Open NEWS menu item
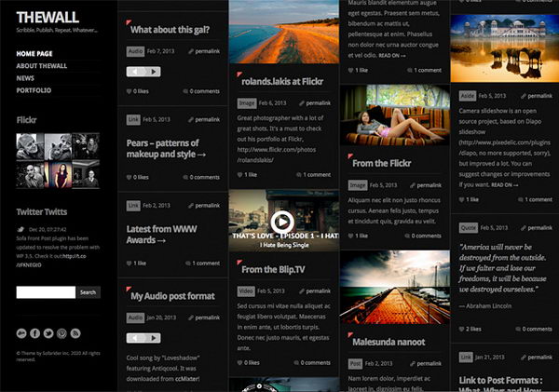 click(x=25, y=78)
